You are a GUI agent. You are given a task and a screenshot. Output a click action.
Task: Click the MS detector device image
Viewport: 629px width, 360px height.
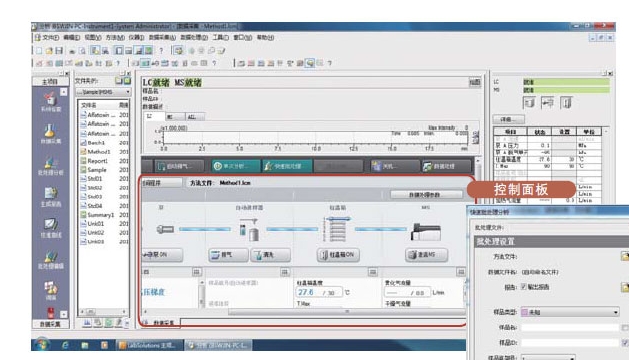(x=426, y=232)
